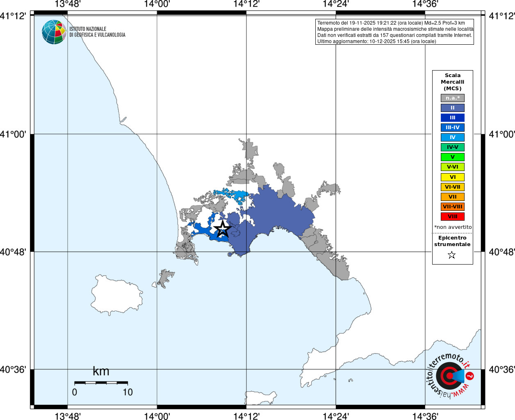The height and width of the screenshot is (420, 515).
Task: Click the epicenter star symbol in the legend
Action: 452,255
